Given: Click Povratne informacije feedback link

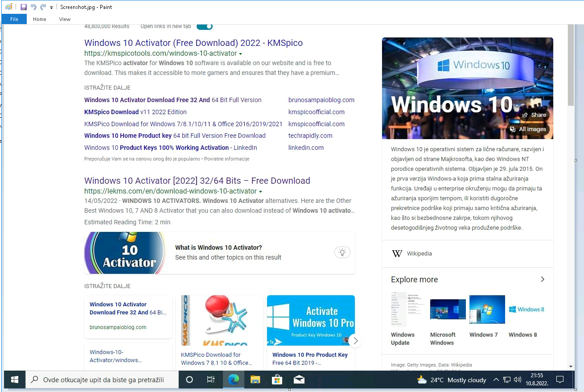Looking at the screenshot, I should coord(227,159).
